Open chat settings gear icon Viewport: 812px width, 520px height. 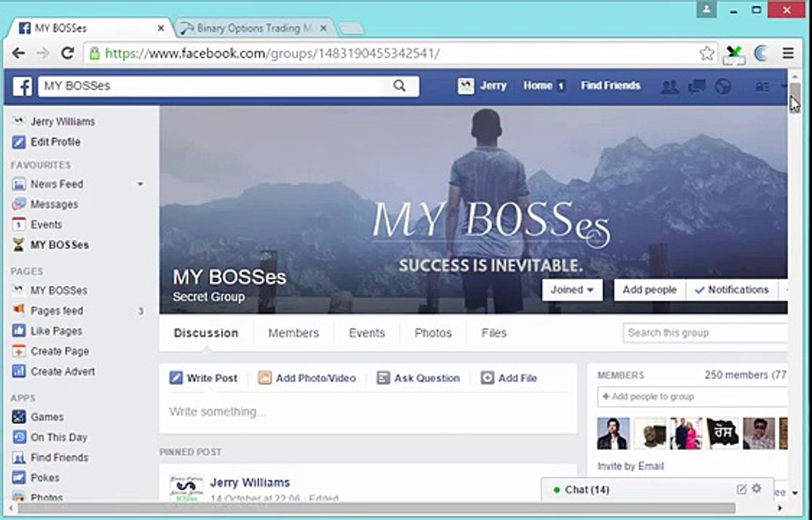coord(756,488)
